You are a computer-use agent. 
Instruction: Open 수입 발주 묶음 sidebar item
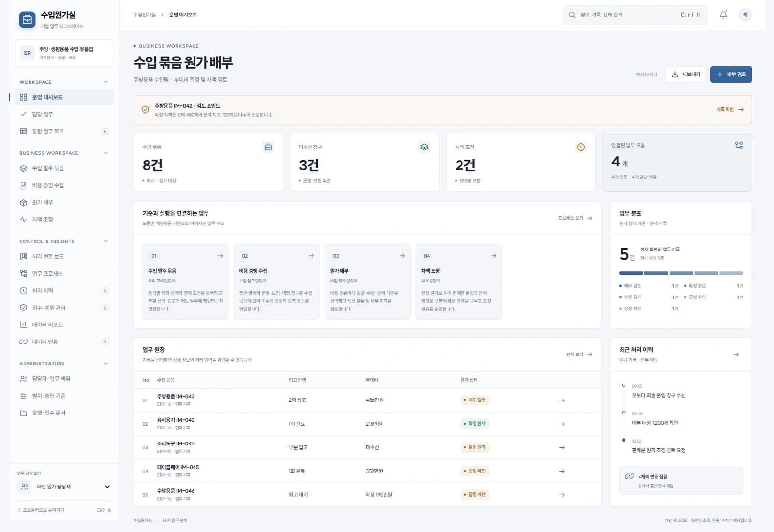64,168
